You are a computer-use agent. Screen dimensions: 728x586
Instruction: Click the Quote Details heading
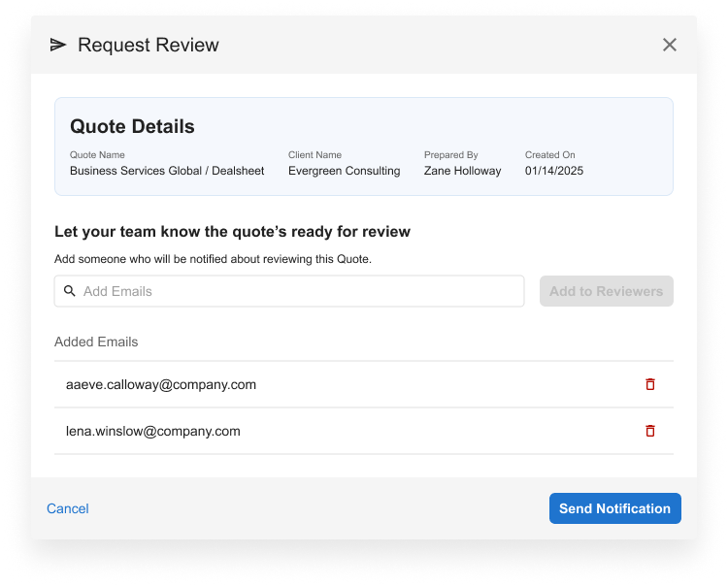point(132,126)
